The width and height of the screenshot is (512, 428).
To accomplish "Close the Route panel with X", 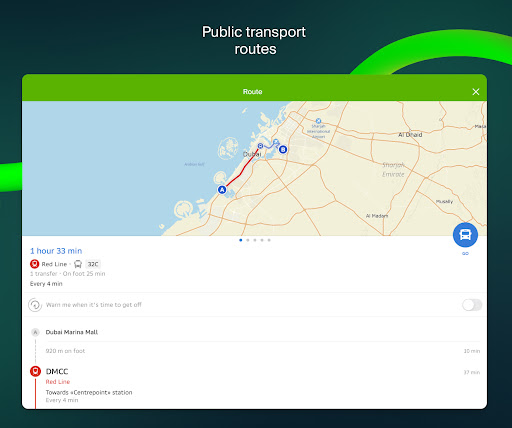I will pyautogui.click(x=476, y=92).
